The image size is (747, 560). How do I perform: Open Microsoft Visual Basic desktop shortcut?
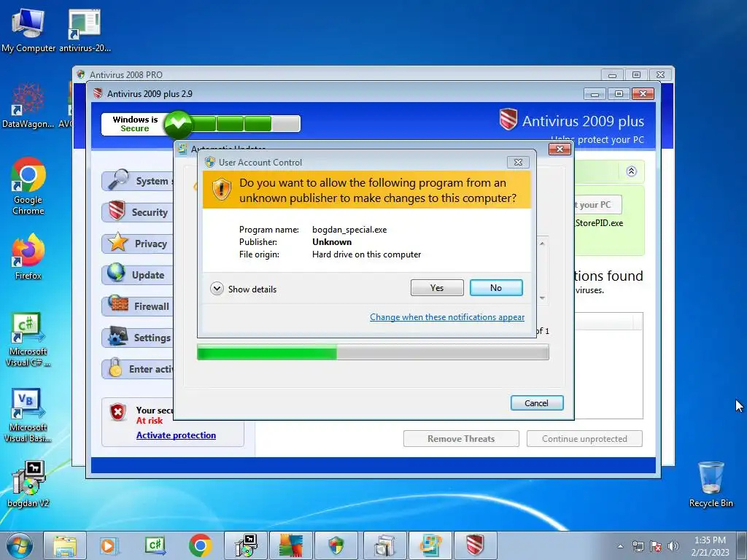[28, 415]
